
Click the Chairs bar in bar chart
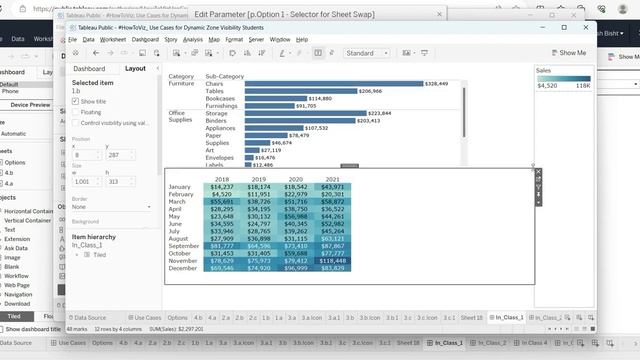tap(334, 84)
